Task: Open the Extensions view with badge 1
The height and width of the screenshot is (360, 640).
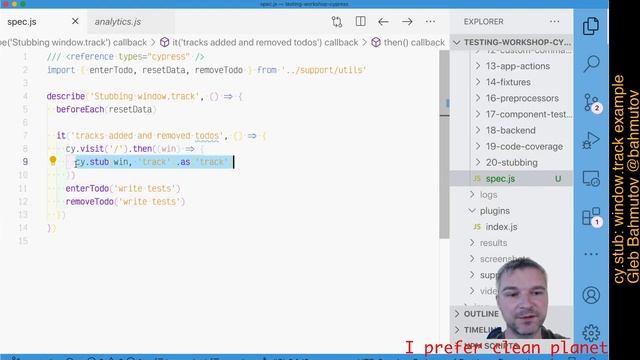Action: [591, 216]
